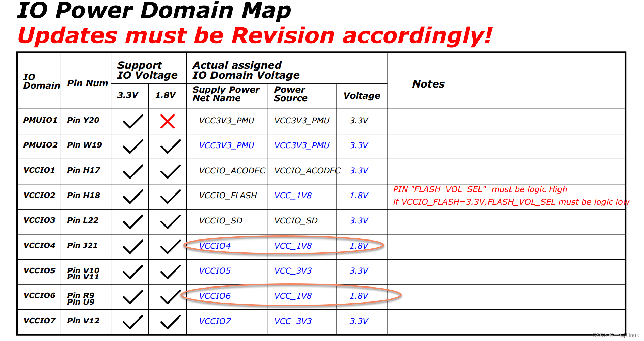Screen dimensions: 644x341
Task: Click the 'PMUIO1' domain cell
Action: point(40,120)
